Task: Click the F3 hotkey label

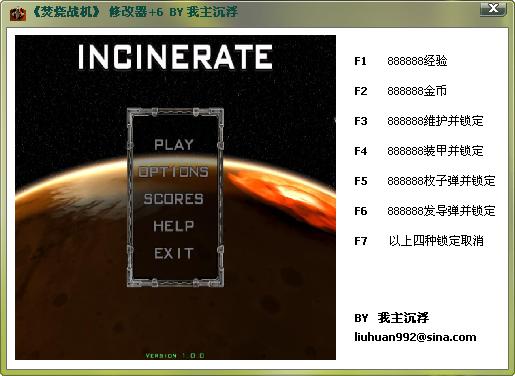Action: click(x=361, y=121)
